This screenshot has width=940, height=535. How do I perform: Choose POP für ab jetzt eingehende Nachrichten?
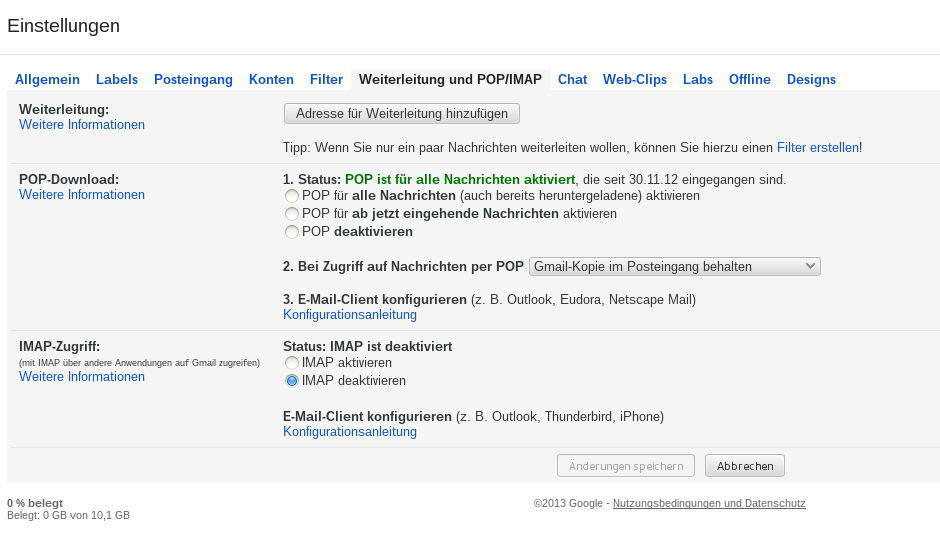292,214
